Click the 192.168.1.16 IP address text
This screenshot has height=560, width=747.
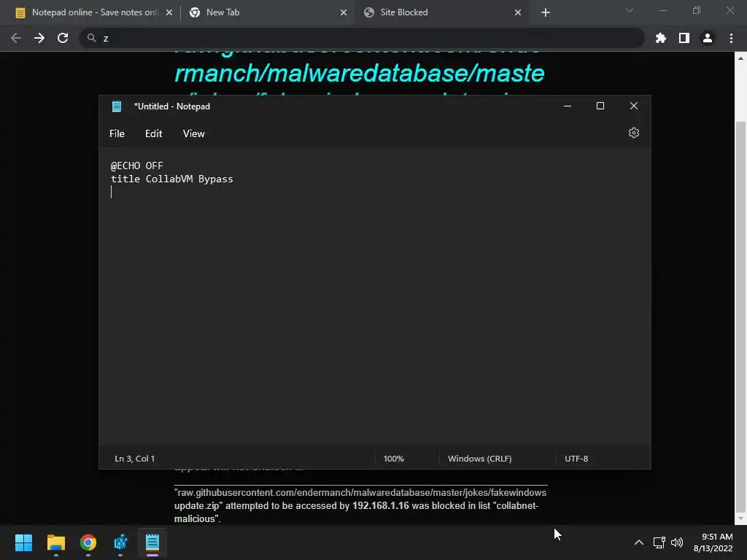point(381,506)
